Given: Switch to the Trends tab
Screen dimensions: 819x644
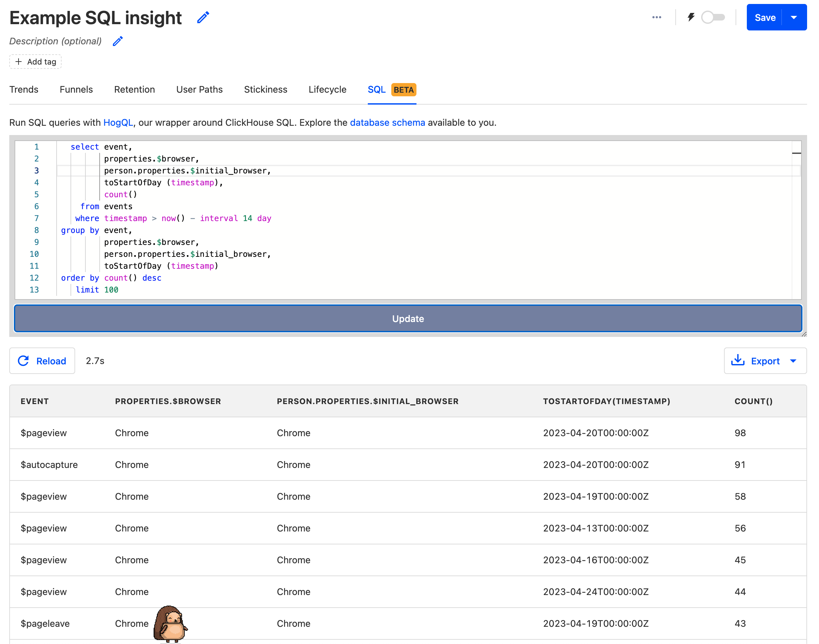Looking at the screenshot, I should tap(24, 90).
